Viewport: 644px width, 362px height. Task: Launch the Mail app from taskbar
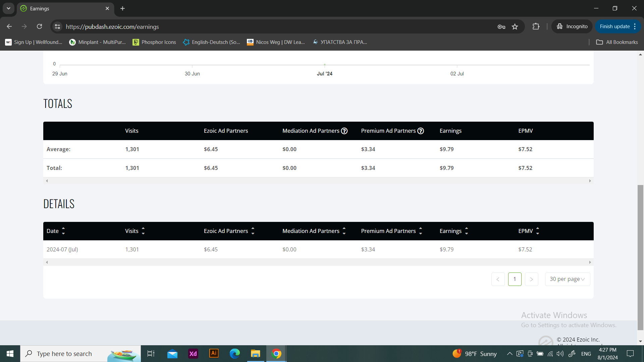(x=172, y=354)
